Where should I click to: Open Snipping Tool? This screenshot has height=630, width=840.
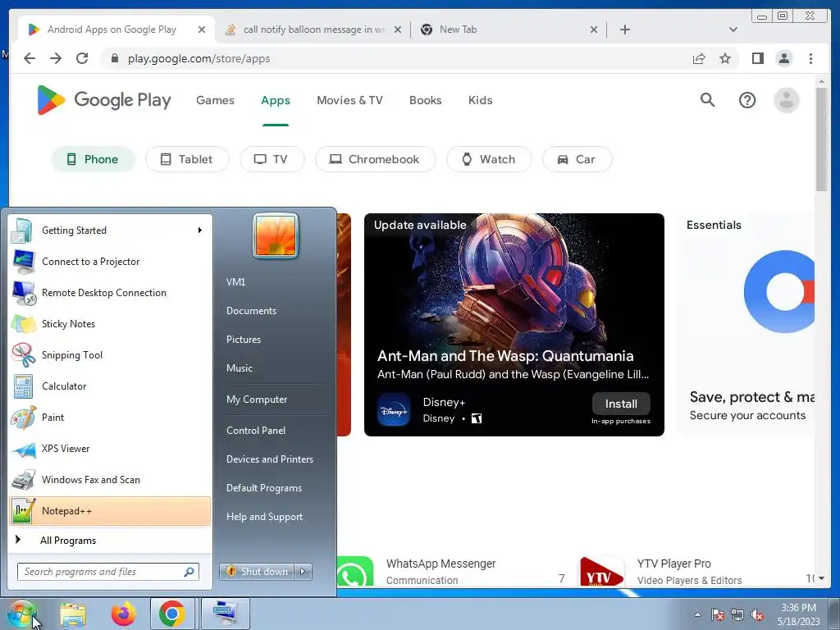pyautogui.click(x=110, y=354)
